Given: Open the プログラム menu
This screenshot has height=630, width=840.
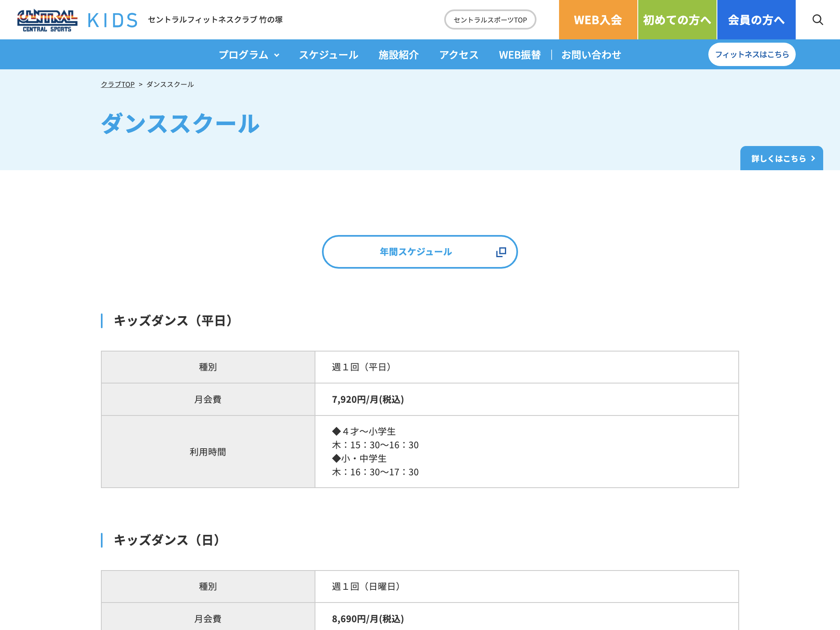Looking at the screenshot, I should (249, 55).
